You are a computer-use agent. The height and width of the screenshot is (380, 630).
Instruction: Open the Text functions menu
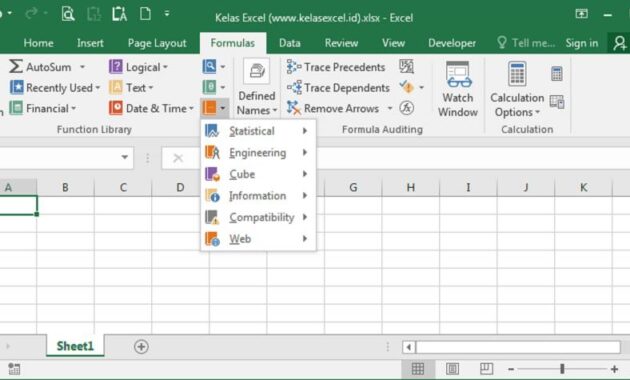tap(131, 88)
